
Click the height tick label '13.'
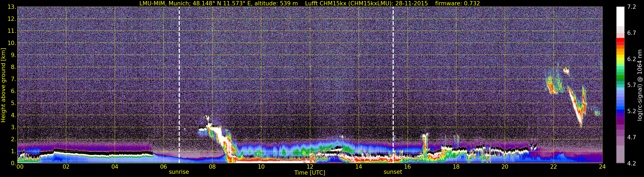pos(12,7)
